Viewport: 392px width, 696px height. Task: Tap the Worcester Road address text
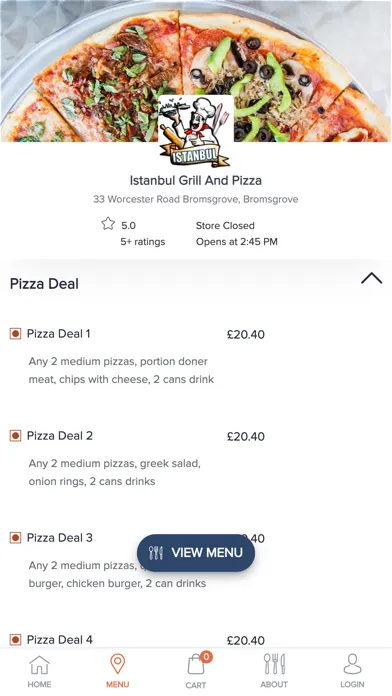click(x=196, y=199)
